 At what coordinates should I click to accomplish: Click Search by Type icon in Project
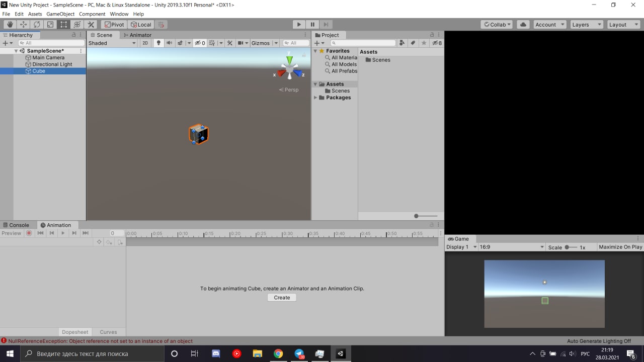coord(402,43)
